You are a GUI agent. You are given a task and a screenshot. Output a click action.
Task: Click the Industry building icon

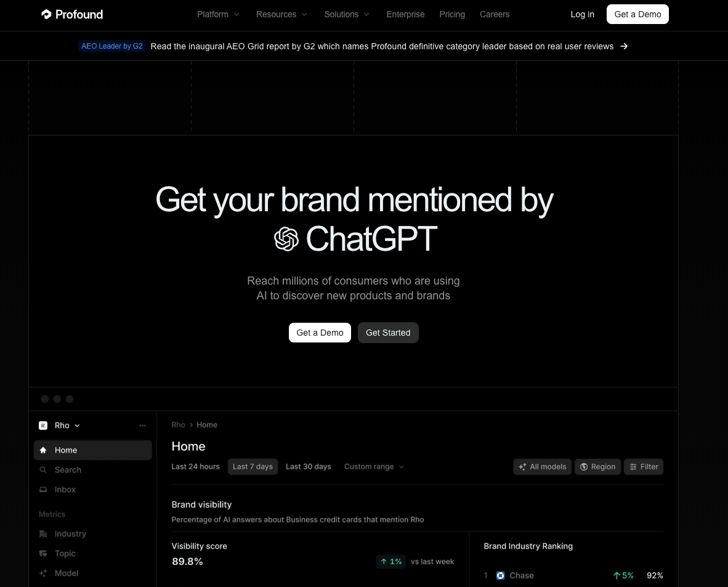coord(43,533)
